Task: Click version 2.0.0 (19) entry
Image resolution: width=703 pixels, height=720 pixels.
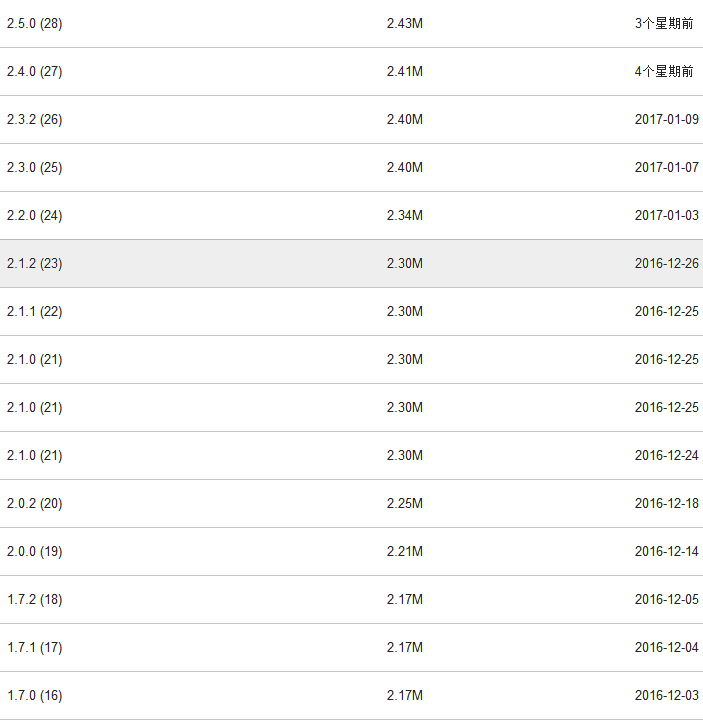Action: coord(35,551)
